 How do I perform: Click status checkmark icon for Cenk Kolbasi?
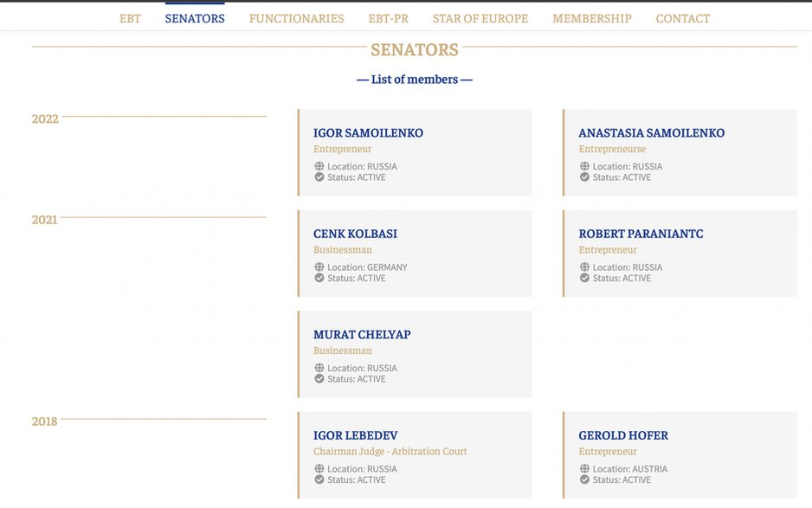pyautogui.click(x=319, y=278)
